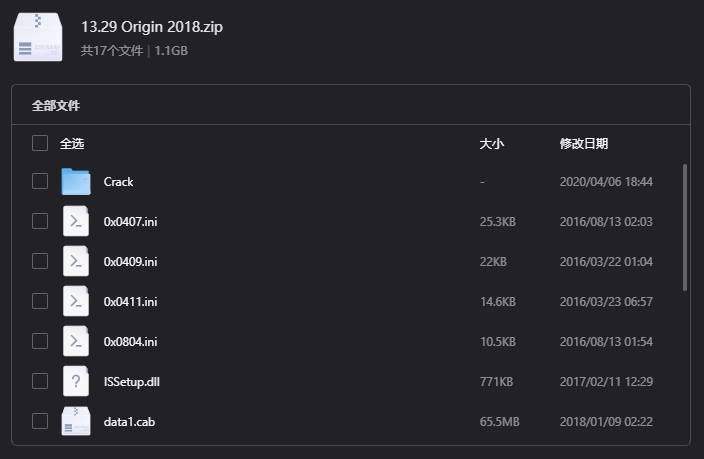This screenshot has height=459, width=704.
Task: Check the box for ISSetup.dll
Action: (40, 381)
